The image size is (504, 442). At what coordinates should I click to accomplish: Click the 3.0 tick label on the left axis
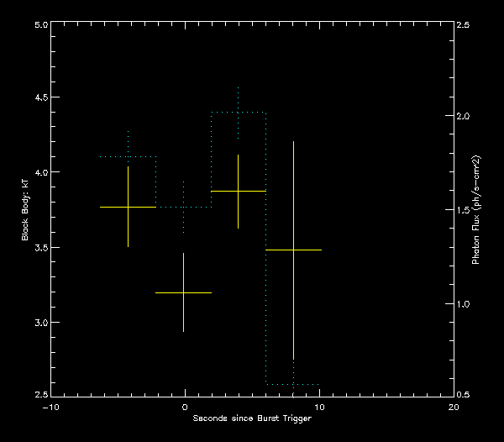coord(39,323)
